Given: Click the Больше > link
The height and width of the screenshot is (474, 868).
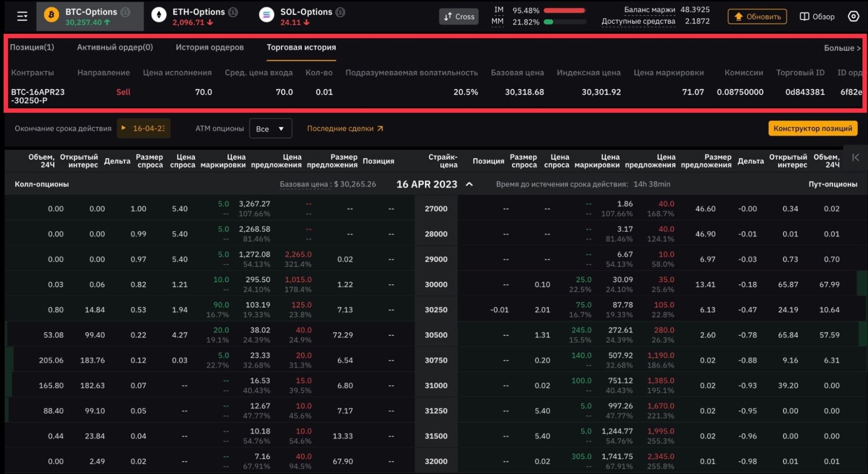Looking at the screenshot, I should pos(842,48).
